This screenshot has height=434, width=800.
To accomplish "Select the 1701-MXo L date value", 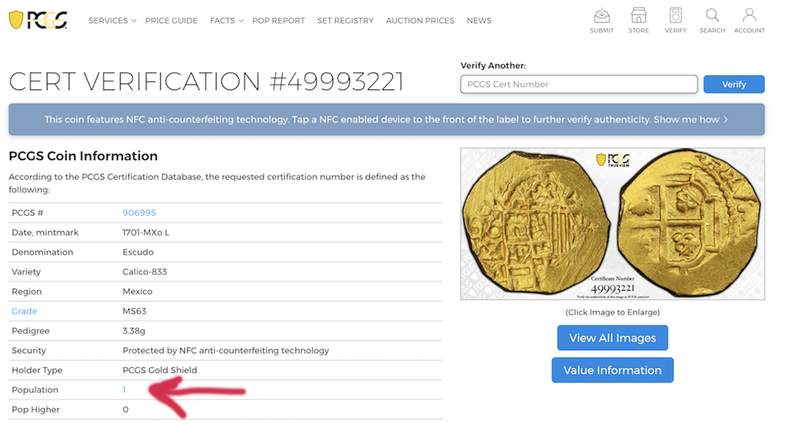I will [x=145, y=233].
